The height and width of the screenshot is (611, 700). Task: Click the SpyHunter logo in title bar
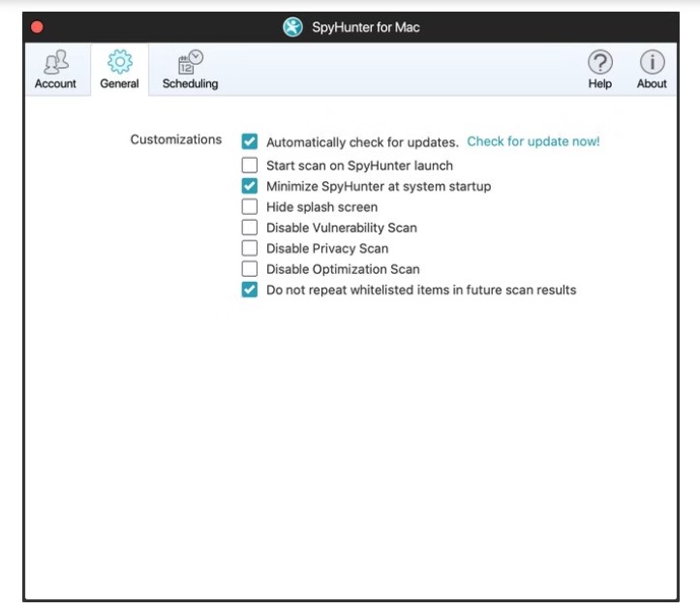(292, 27)
